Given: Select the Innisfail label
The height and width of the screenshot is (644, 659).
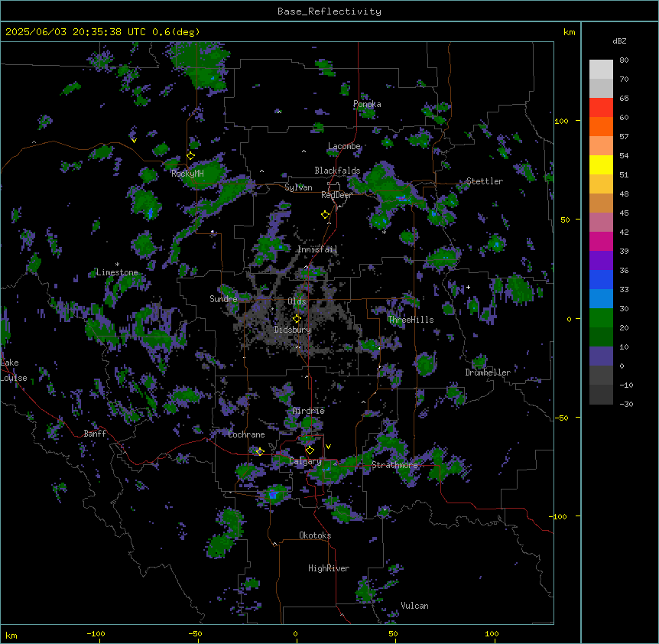Looking at the screenshot, I should [317, 249].
